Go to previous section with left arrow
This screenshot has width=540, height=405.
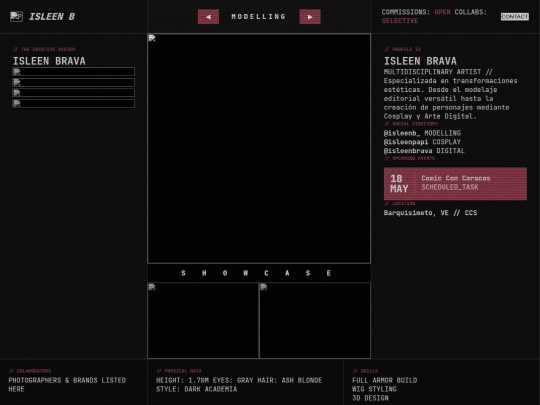coord(208,17)
